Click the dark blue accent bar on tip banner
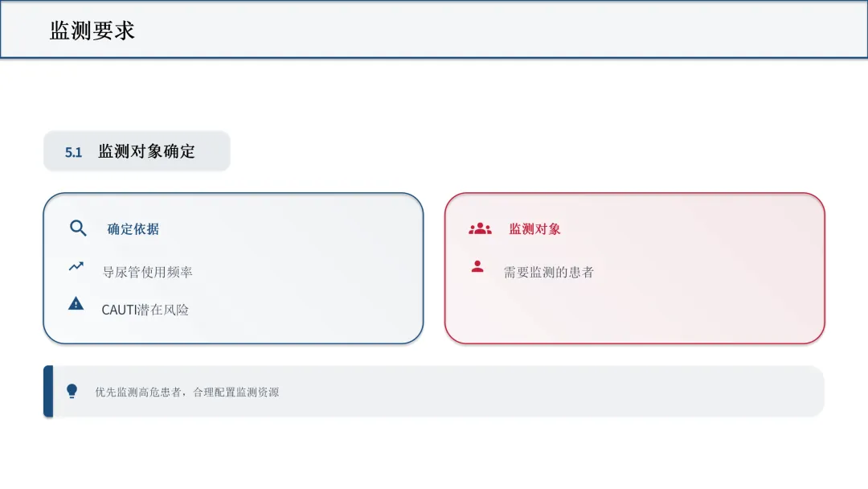Viewport: 868px width, 489px height. 49,391
